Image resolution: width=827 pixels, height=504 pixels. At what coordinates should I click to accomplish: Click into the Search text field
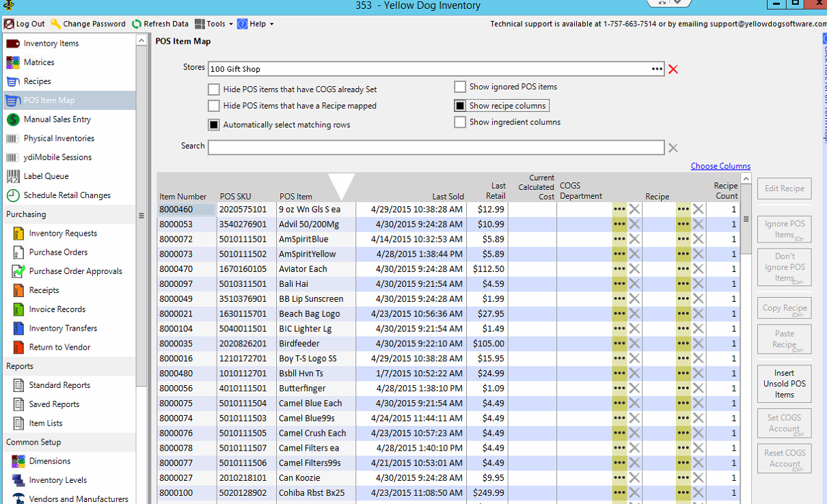(x=435, y=148)
